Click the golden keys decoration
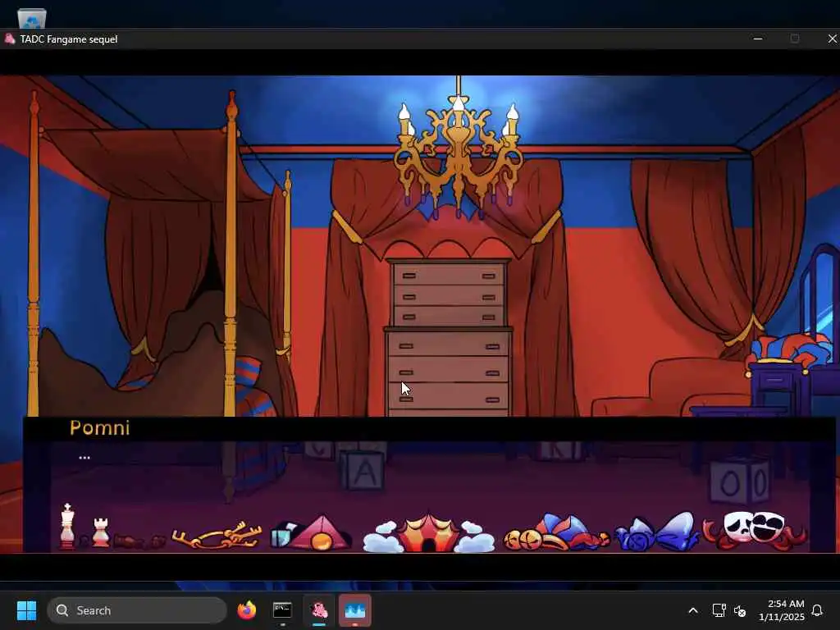 217,535
